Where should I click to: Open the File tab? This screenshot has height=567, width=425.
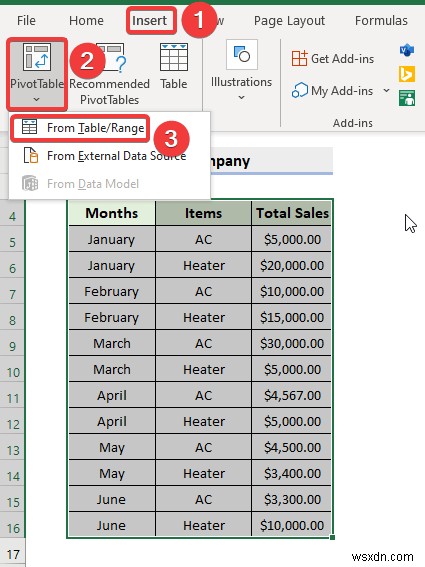coord(26,21)
